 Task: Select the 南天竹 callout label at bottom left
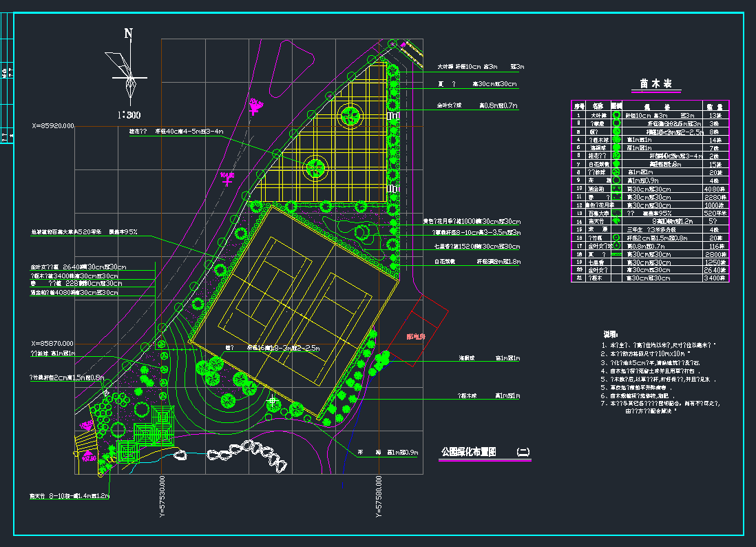click(x=41, y=495)
